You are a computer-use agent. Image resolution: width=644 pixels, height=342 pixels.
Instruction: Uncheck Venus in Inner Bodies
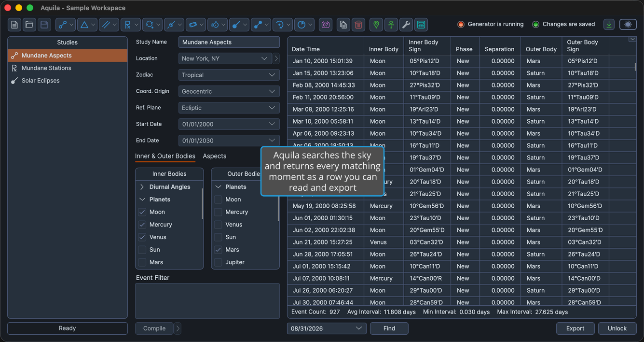click(x=142, y=237)
